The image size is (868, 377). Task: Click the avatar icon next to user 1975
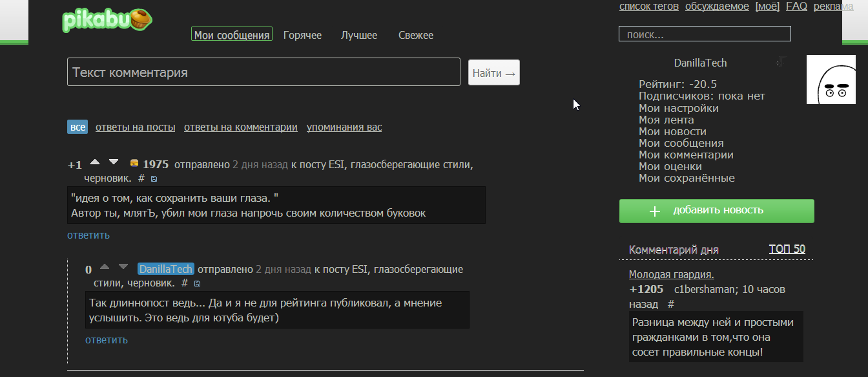tap(134, 164)
